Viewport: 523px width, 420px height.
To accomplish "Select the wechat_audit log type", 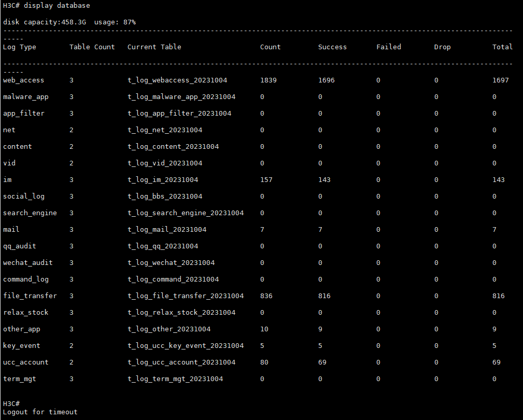I will [27, 263].
